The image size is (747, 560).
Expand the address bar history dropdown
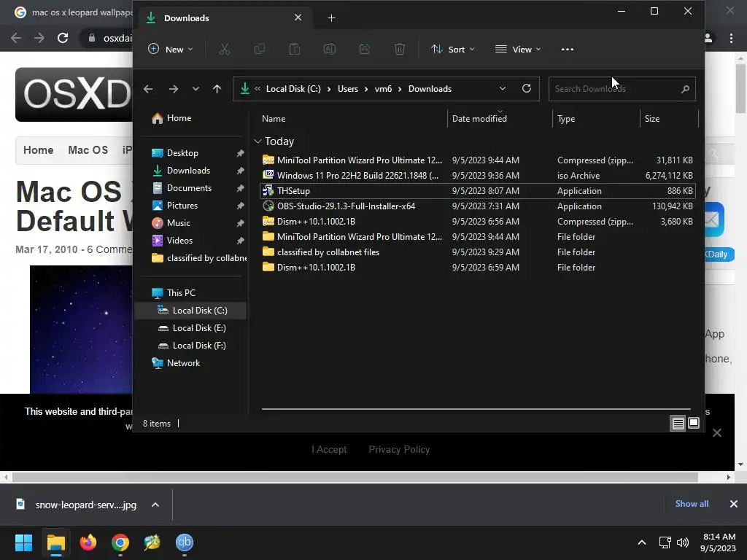click(x=502, y=89)
